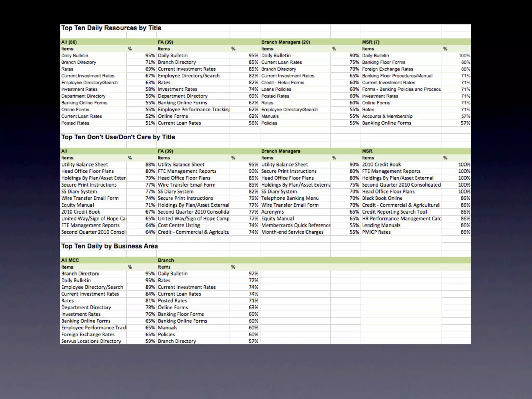Click 'Employee Performance Tracking' under FA (39)
Viewport: 532px width, 399px height.
point(194,110)
